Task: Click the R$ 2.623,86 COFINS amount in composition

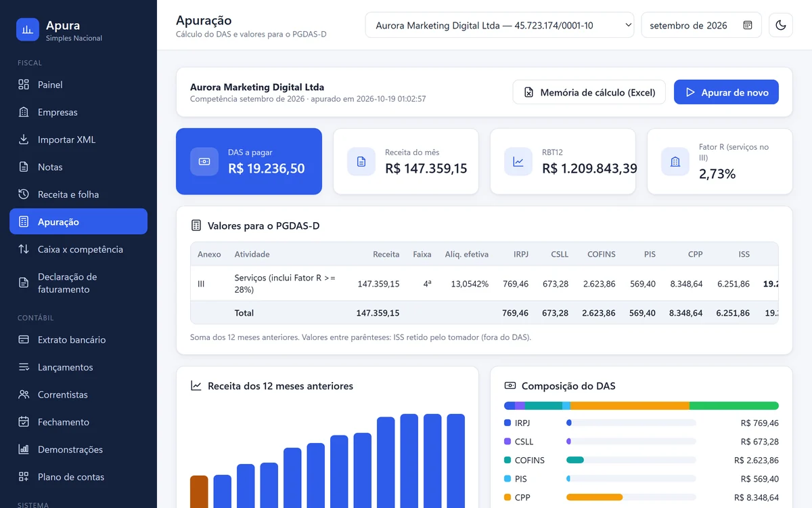Action: [757, 460]
